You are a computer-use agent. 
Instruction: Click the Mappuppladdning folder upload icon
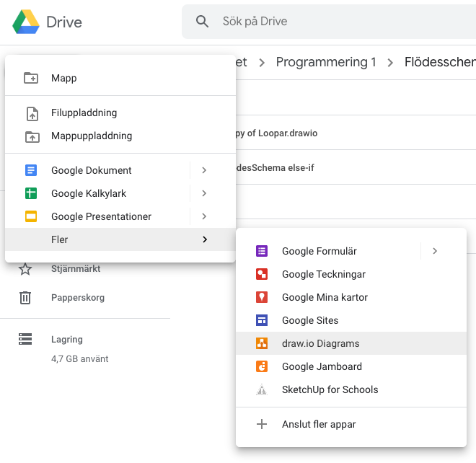[x=32, y=136]
